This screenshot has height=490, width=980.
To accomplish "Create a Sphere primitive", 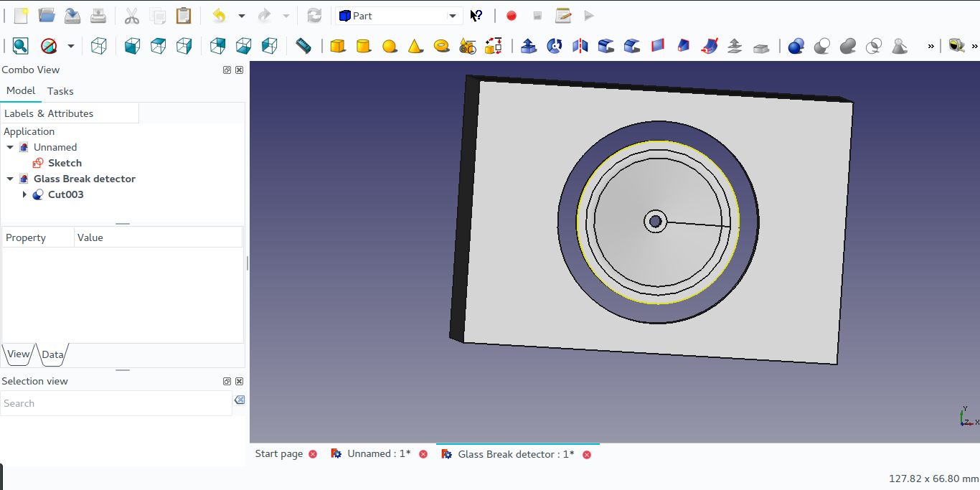I will click(390, 45).
